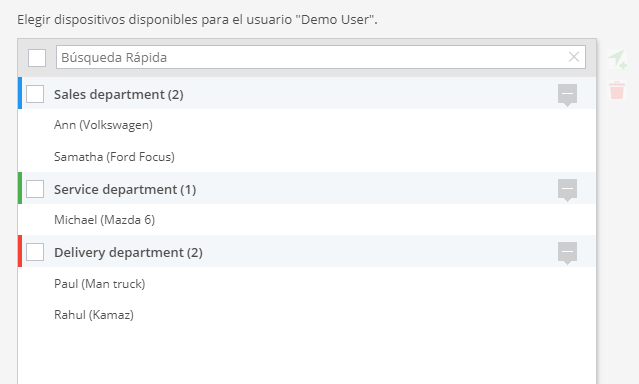Check the Delivery department checkbox
The image size is (639, 384).
pyautogui.click(x=35, y=252)
